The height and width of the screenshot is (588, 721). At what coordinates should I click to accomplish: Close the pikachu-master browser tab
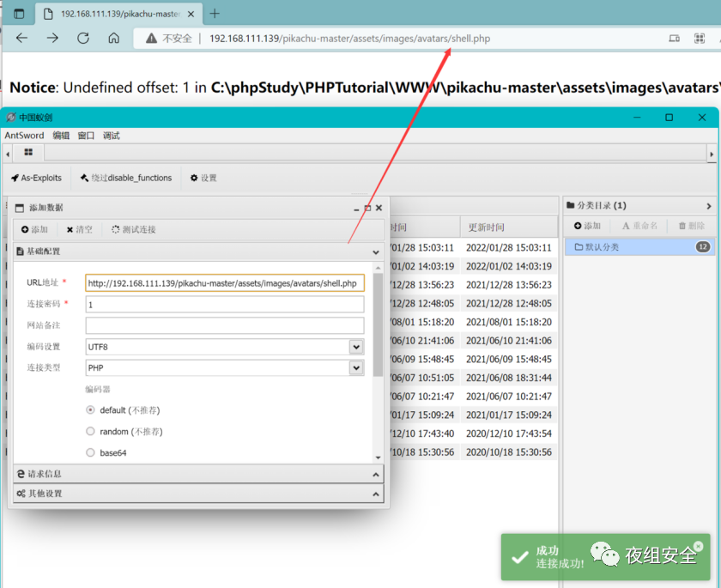click(x=191, y=15)
